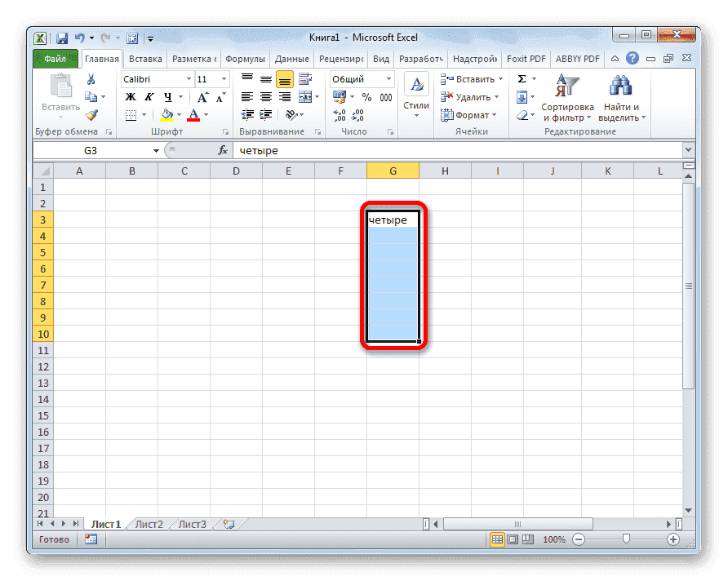Open the Файл menu

[55, 58]
